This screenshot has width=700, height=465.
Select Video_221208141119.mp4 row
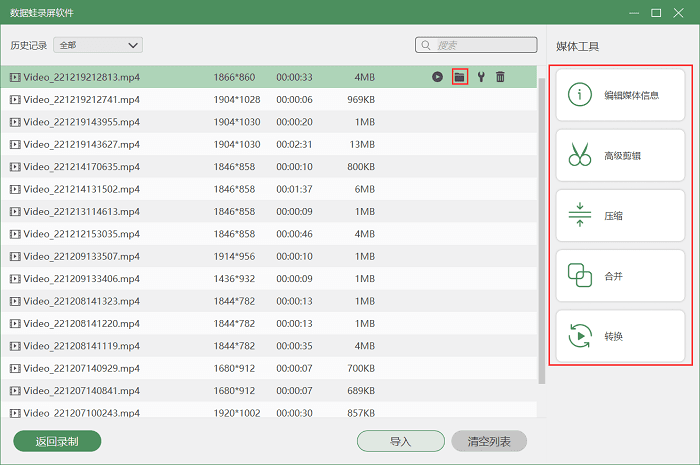click(x=269, y=346)
